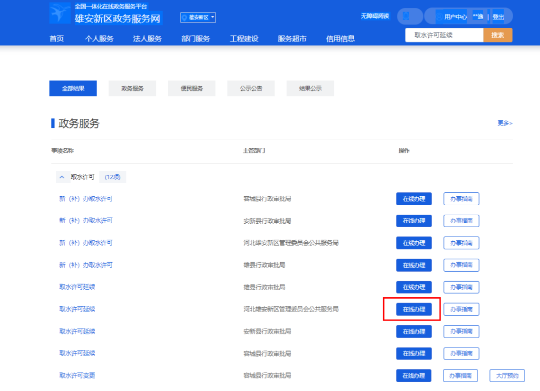Open the region selector dropdown in header

(198, 18)
